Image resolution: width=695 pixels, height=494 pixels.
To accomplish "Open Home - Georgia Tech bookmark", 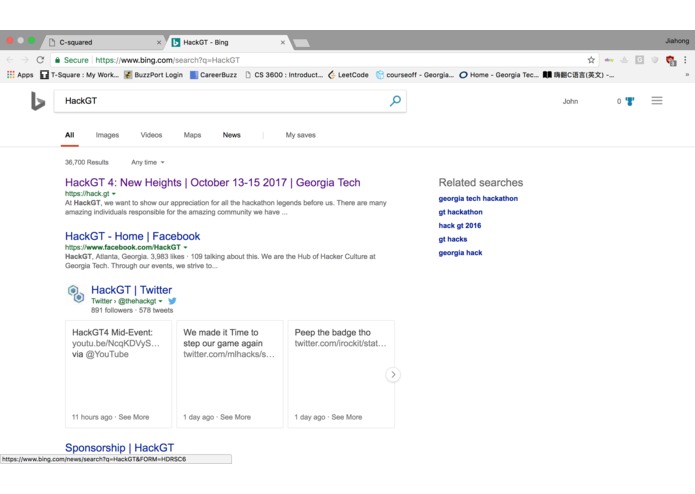I will 499,75.
